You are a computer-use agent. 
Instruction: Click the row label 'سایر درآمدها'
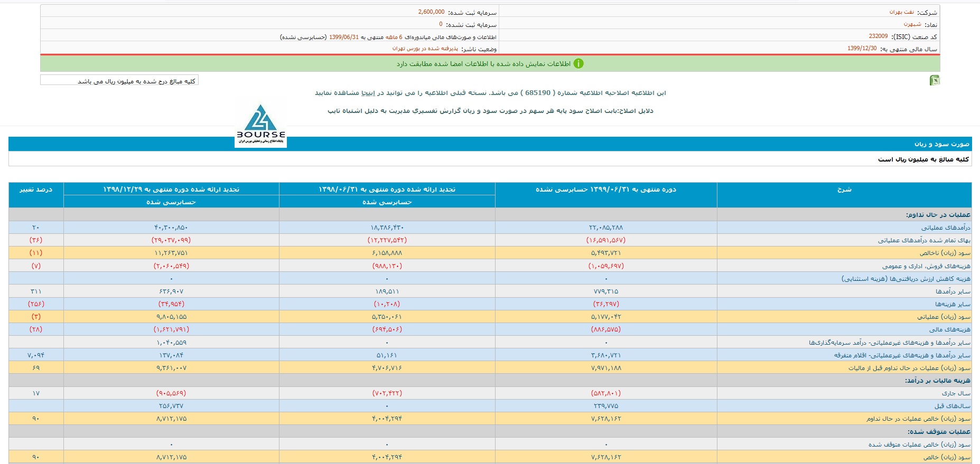[x=953, y=291]
